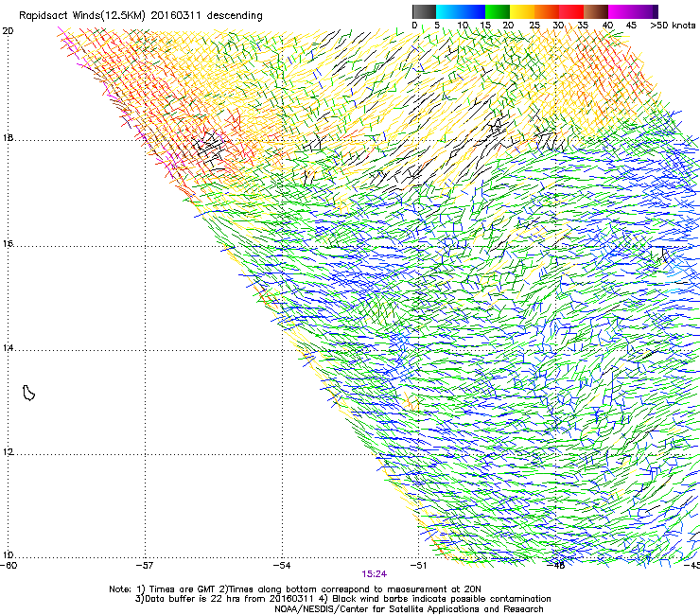Viewport: 700px width, 615px height.
Task: Click longitude label -51
Action: pyautogui.click(x=418, y=565)
